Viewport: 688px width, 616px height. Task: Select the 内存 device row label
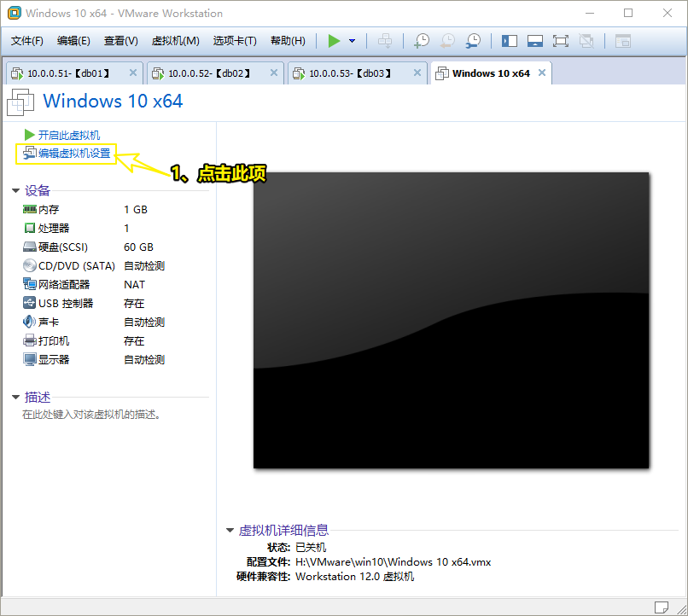[x=49, y=210]
